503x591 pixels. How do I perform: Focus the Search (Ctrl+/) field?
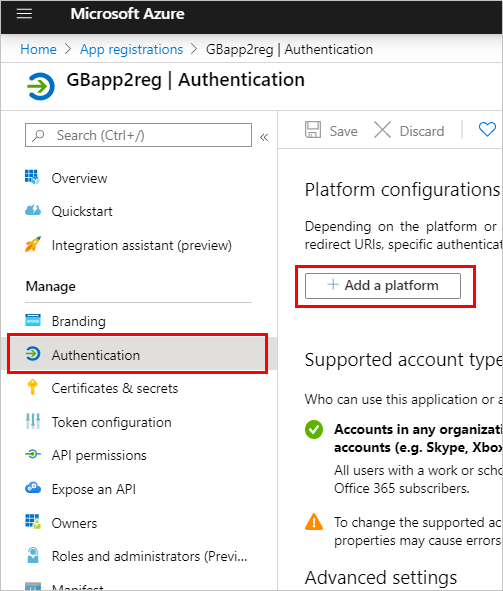click(138, 135)
